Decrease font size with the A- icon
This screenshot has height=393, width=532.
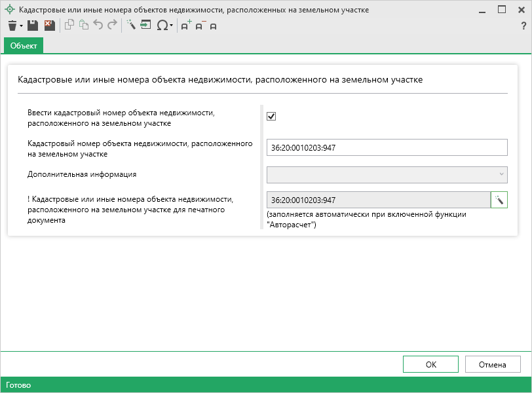pos(200,26)
